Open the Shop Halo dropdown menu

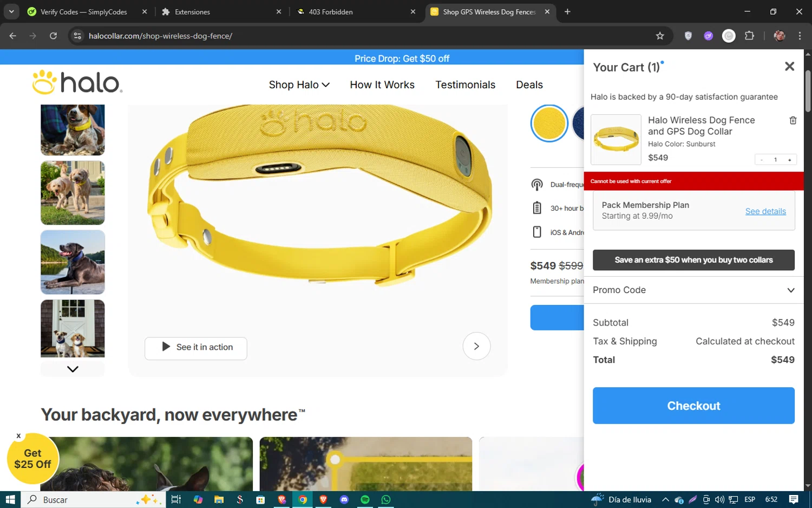(x=299, y=85)
